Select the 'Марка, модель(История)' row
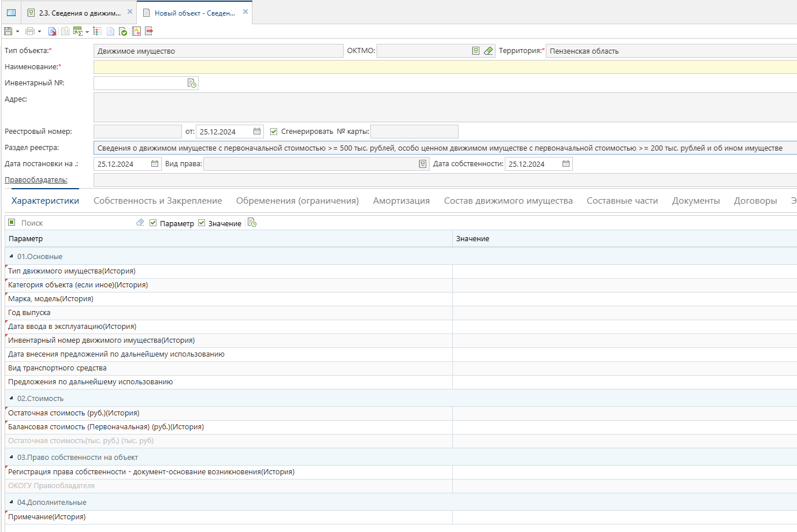Viewport: 797px width, 532px height. (x=401, y=299)
